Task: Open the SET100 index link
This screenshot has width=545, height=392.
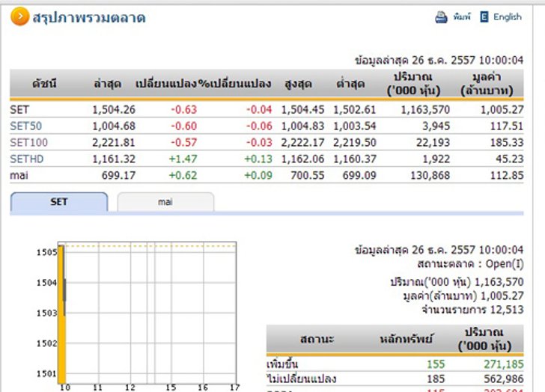Action: 29,142
